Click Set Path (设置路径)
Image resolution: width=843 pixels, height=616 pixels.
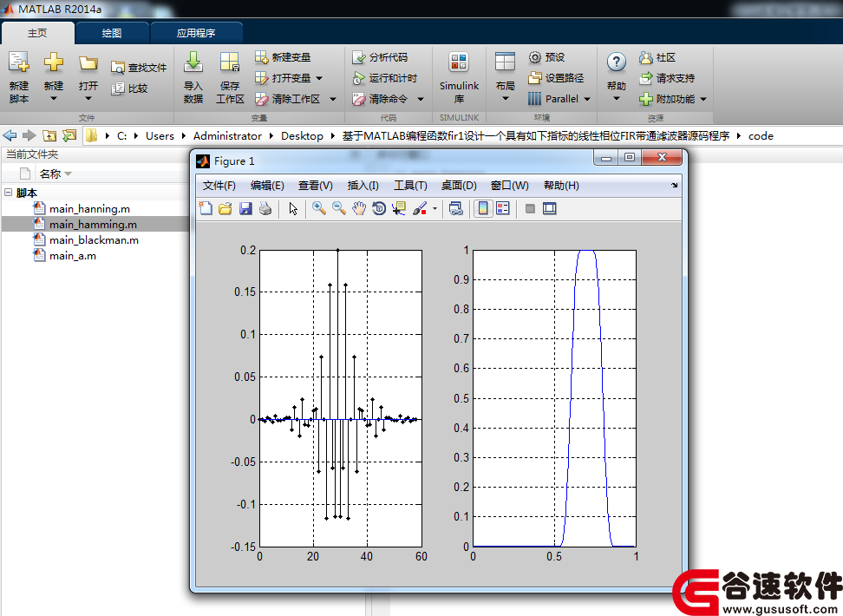(556, 79)
